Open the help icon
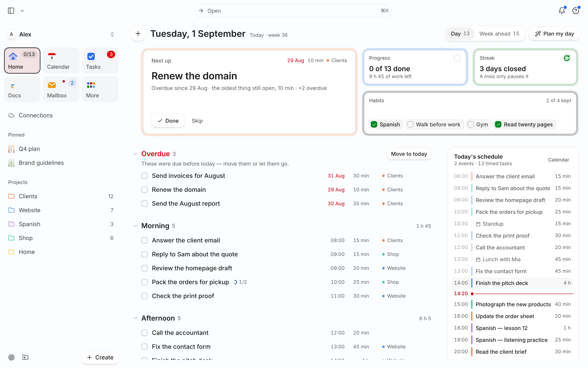 pyautogui.click(x=575, y=10)
